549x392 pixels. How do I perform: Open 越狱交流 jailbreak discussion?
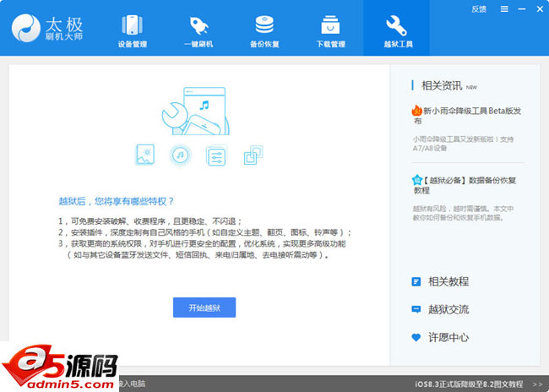[448, 309]
